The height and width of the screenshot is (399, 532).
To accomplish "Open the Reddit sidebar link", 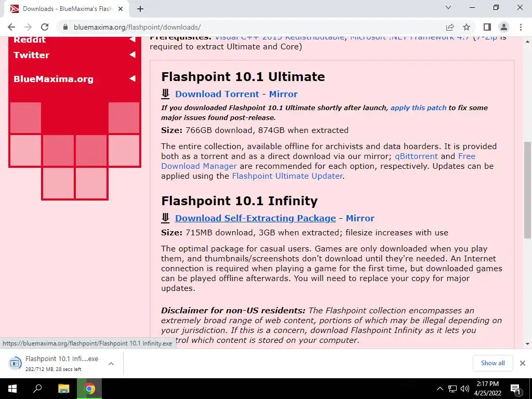I will (x=30, y=39).
